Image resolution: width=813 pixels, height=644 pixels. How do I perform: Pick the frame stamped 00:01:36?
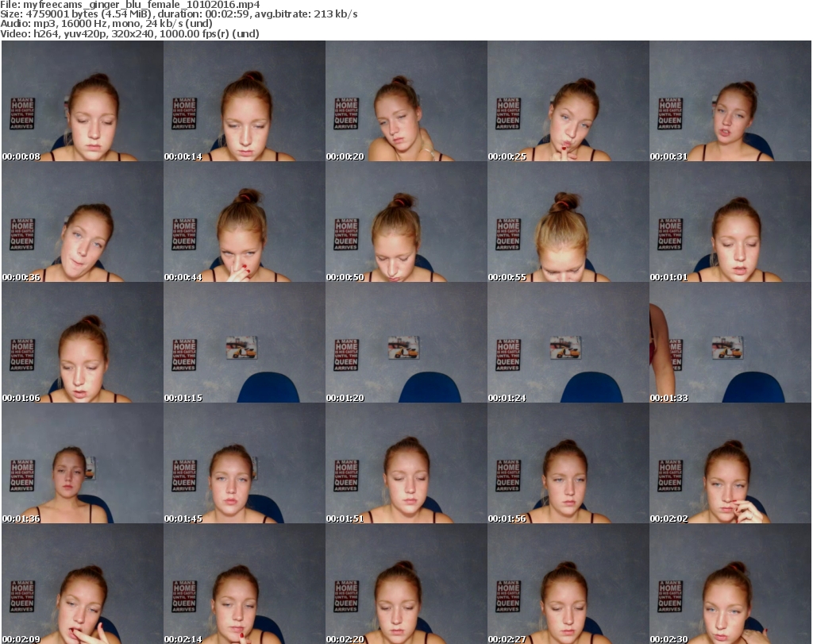(x=83, y=463)
